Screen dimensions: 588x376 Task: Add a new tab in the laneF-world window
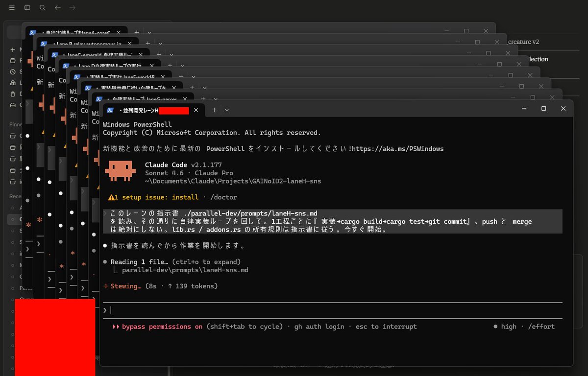pyautogui.click(x=181, y=76)
